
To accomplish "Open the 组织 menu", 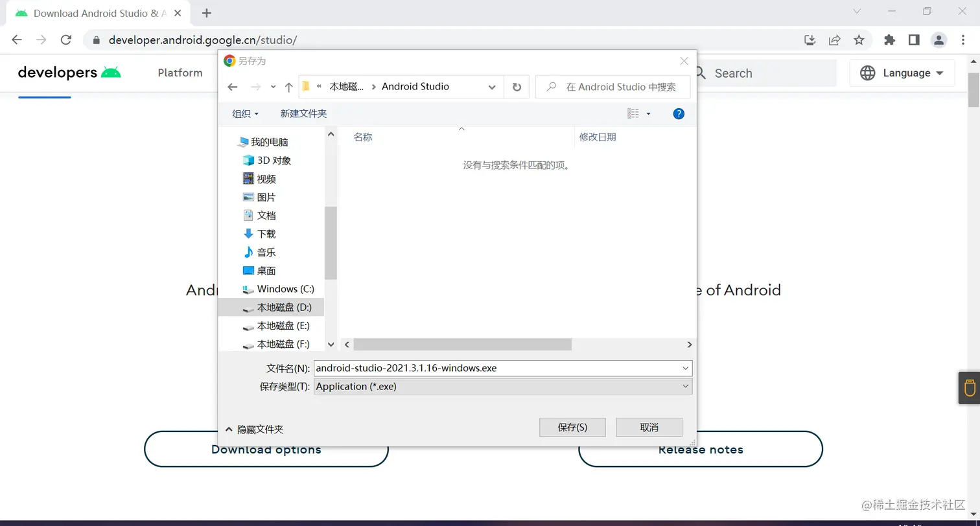I will point(245,113).
